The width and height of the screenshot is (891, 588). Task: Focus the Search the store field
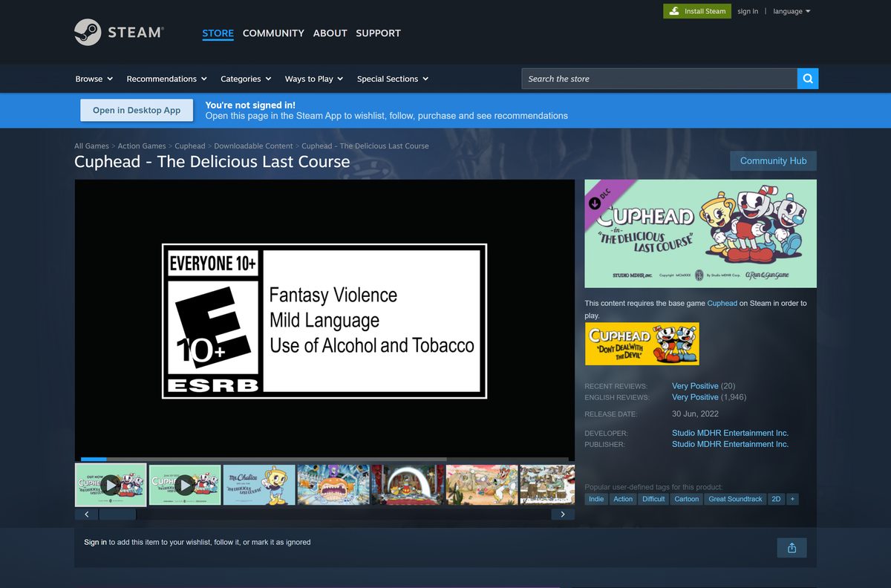(659, 79)
